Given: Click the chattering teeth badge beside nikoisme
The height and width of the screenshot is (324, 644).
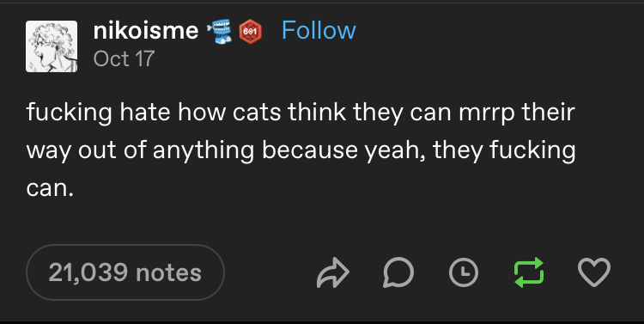Looking at the screenshot, I should tap(219, 32).
